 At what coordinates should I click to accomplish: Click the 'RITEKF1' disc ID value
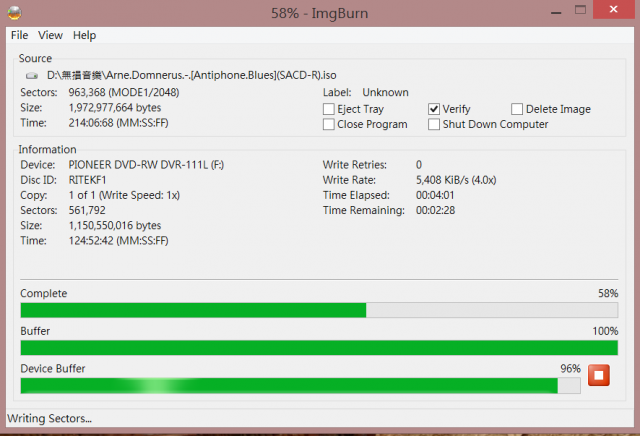[87, 180]
